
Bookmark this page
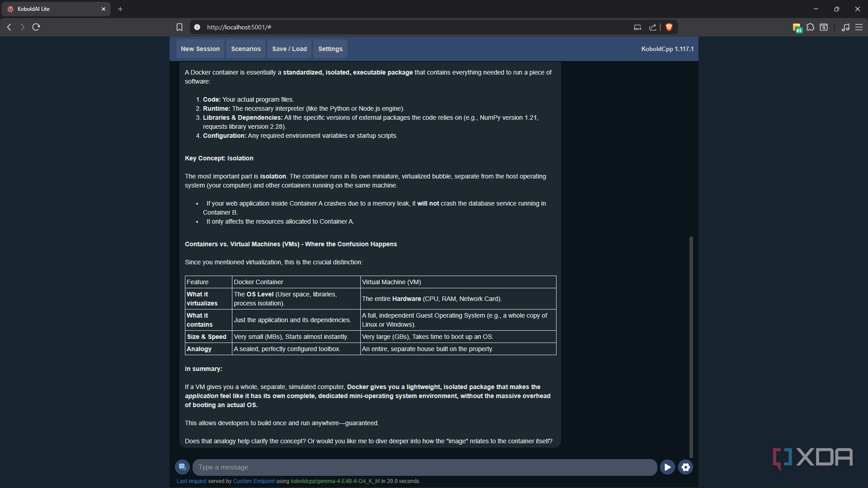(x=179, y=27)
